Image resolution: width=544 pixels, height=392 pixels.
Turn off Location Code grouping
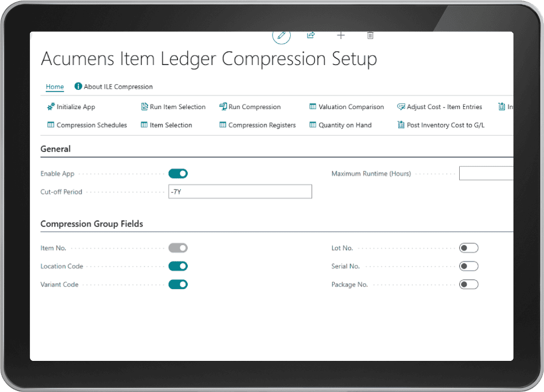(x=178, y=266)
